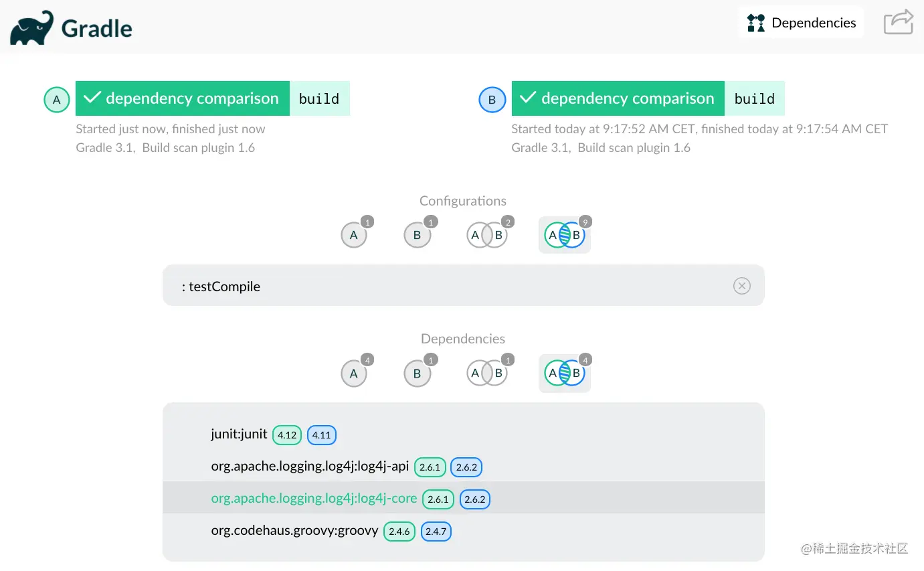This screenshot has height=571, width=924.
Task: Show Configurations that differ between A and B
Action: 564,236
